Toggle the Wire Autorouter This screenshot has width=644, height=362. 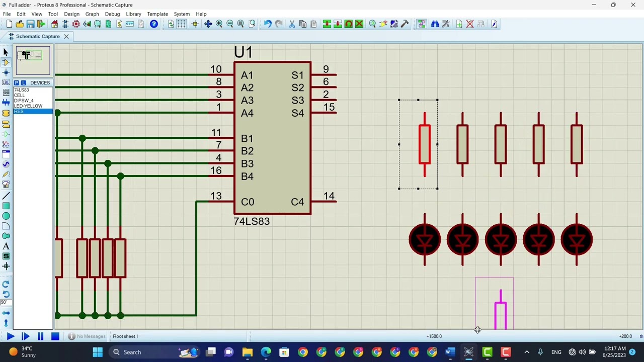click(422, 24)
